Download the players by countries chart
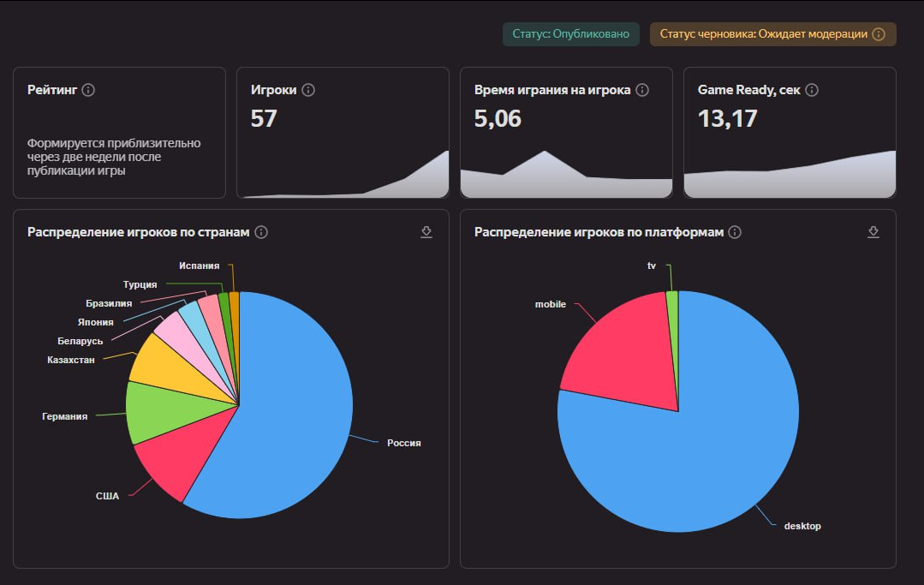Viewport: 924px width, 585px height. coord(426,232)
